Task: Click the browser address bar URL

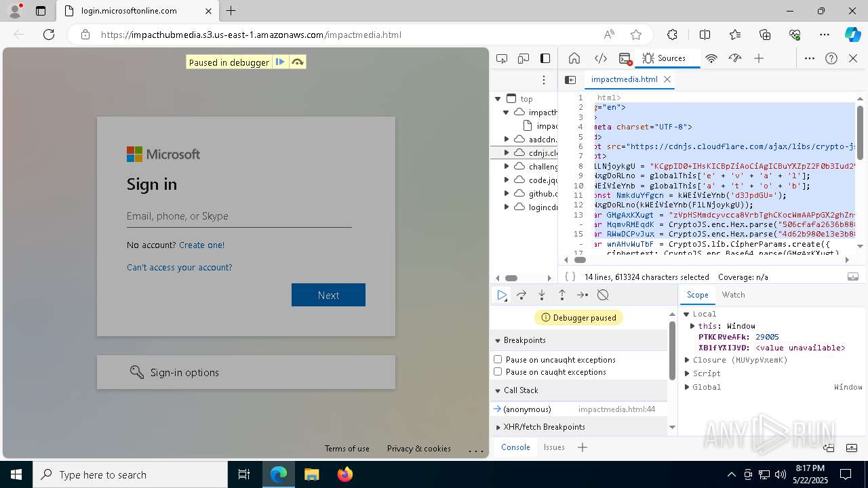Action: point(251,35)
